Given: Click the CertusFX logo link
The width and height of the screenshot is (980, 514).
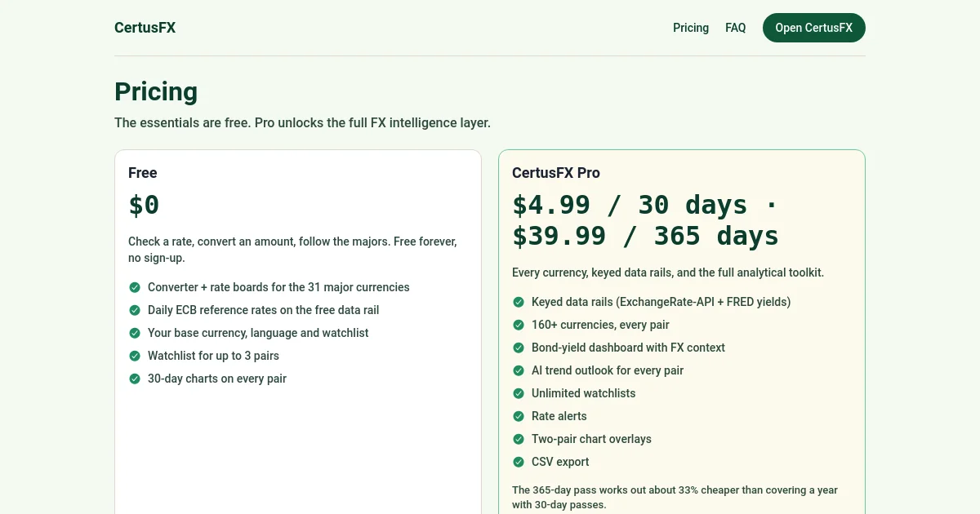Looking at the screenshot, I should tap(145, 28).
